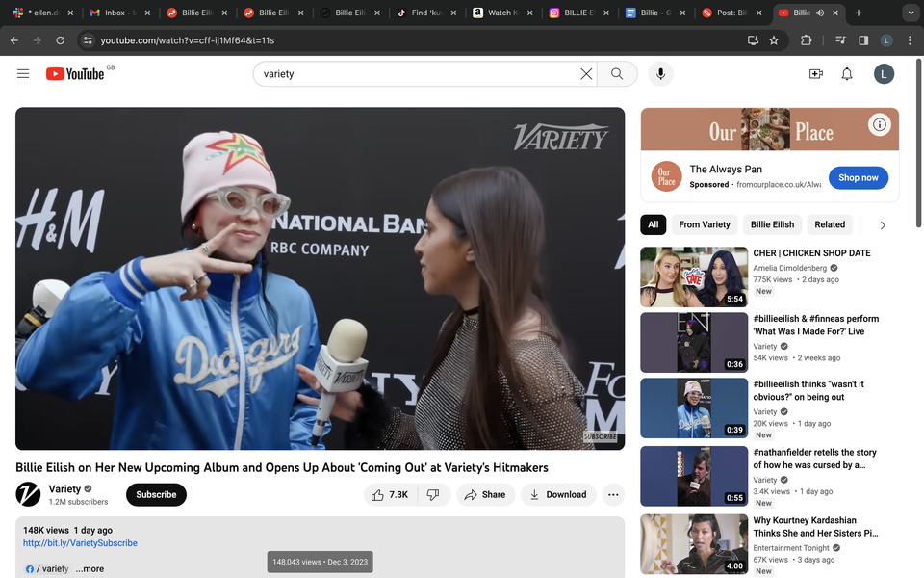924x578 pixels.
Task: Expand the description with '...more'
Action: (x=90, y=568)
